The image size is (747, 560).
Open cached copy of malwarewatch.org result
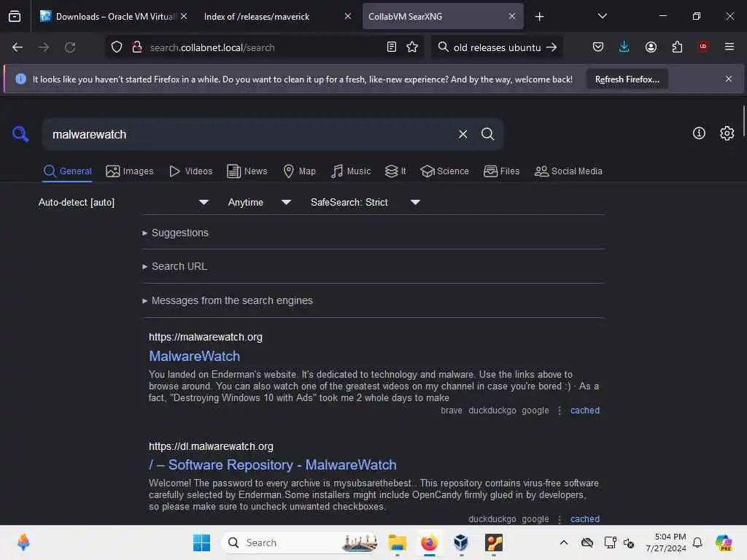pos(585,411)
